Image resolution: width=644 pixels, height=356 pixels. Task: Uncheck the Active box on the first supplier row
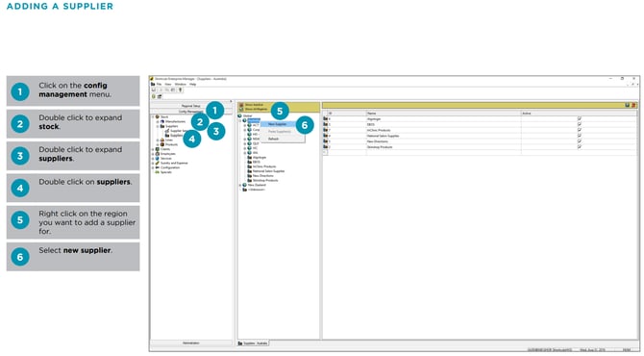point(579,118)
